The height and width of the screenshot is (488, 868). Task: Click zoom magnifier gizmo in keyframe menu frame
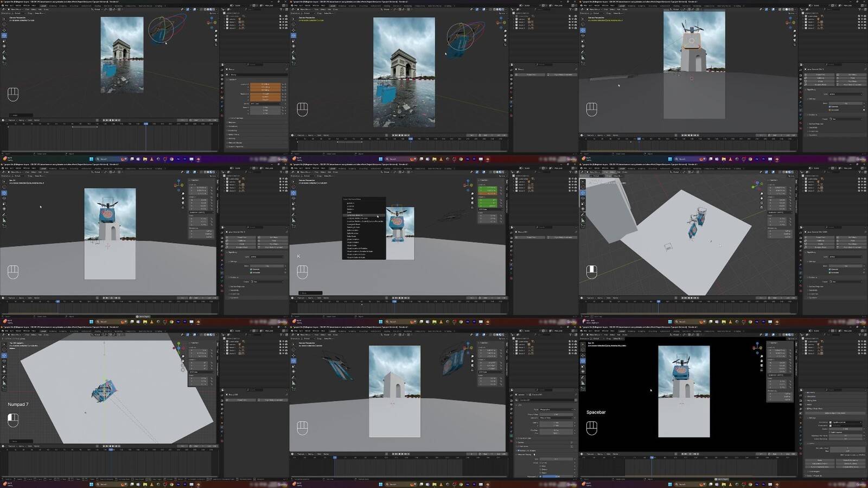473,193
